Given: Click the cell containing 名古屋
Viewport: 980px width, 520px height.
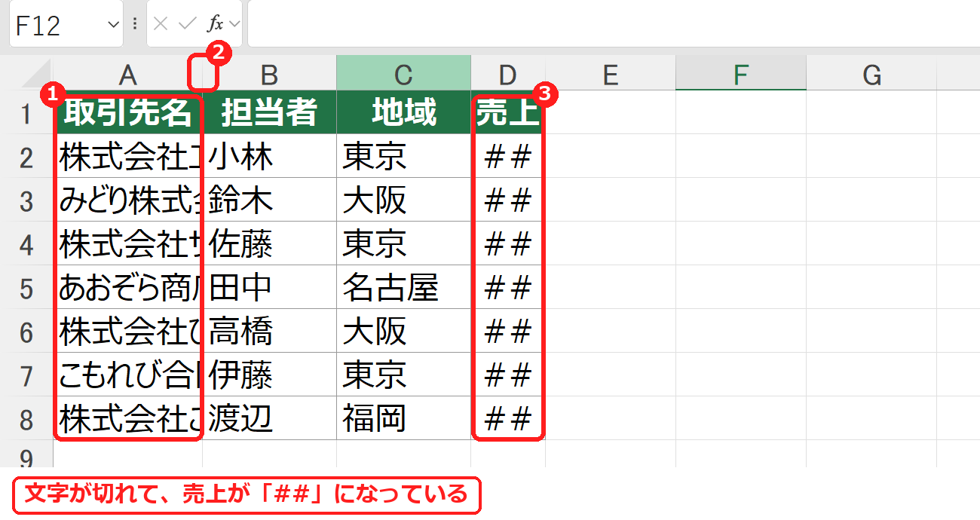Looking at the screenshot, I should 404,287.
